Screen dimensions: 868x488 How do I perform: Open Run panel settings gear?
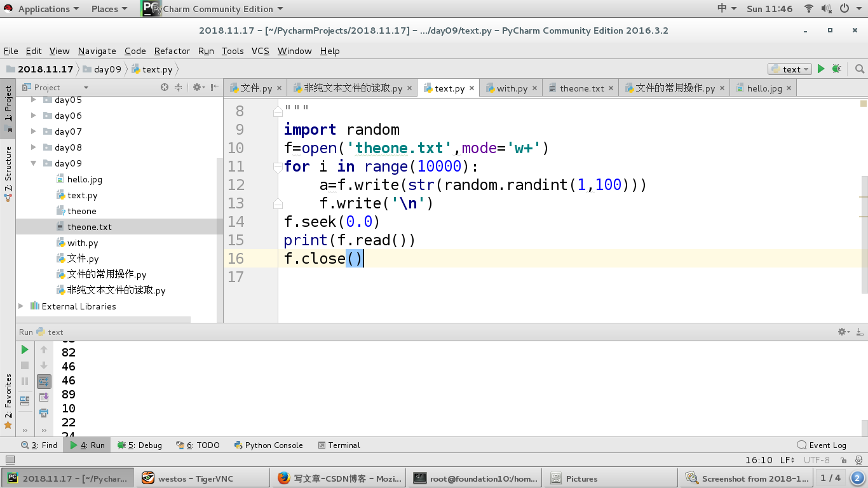843,332
